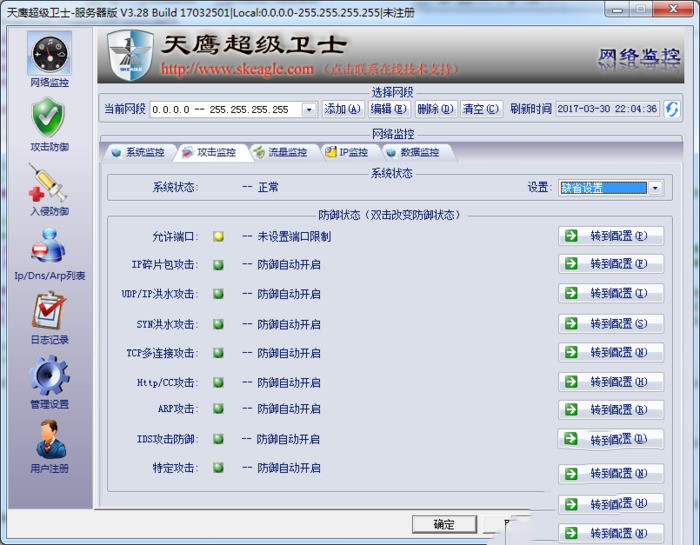Click the 刷新时间 field showing 2017-03-30 22:04:36

(607, 109)
